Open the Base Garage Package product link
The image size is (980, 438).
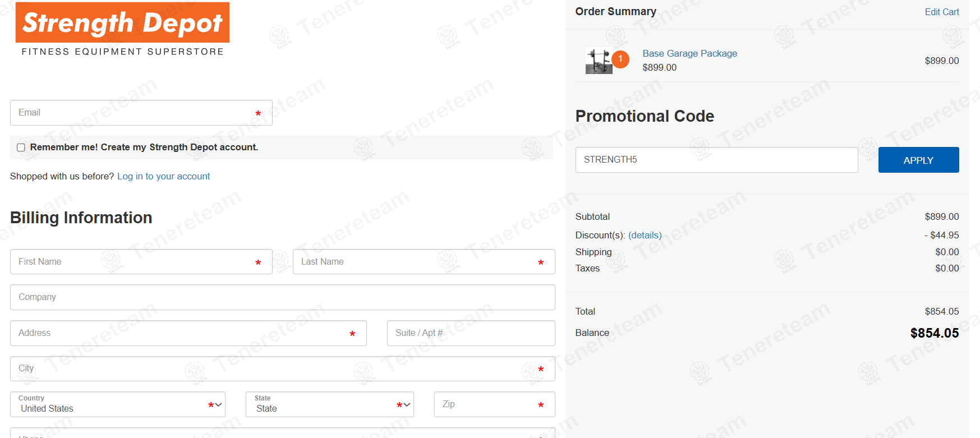click(x=689, y=53)
